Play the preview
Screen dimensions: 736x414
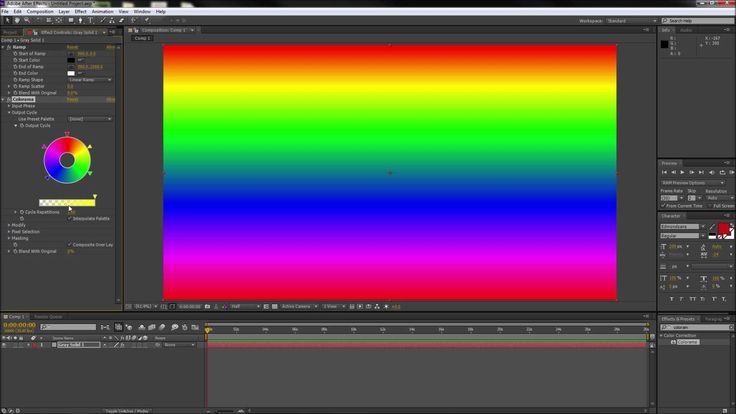(x=682, y=172)
